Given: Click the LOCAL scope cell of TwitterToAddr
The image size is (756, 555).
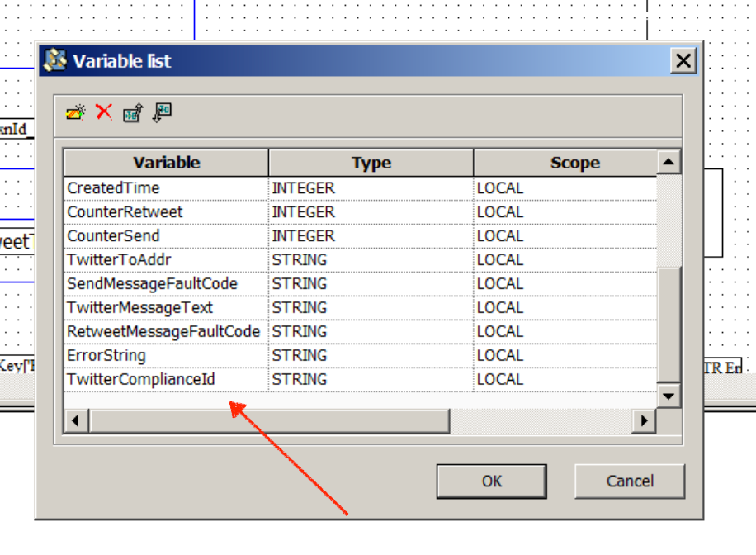Looking at the screenshot, I should [x=500, y=260].
